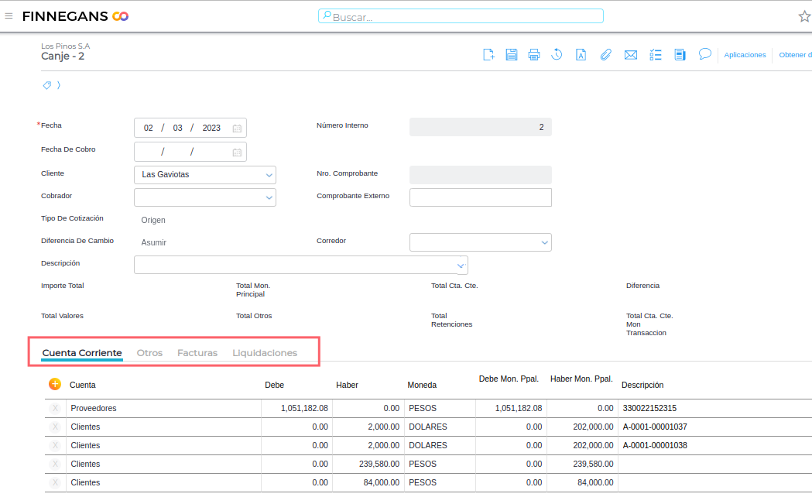Screen dimensions: 812x504
Task: Open the history clock icon
Action: click(557, 54)
